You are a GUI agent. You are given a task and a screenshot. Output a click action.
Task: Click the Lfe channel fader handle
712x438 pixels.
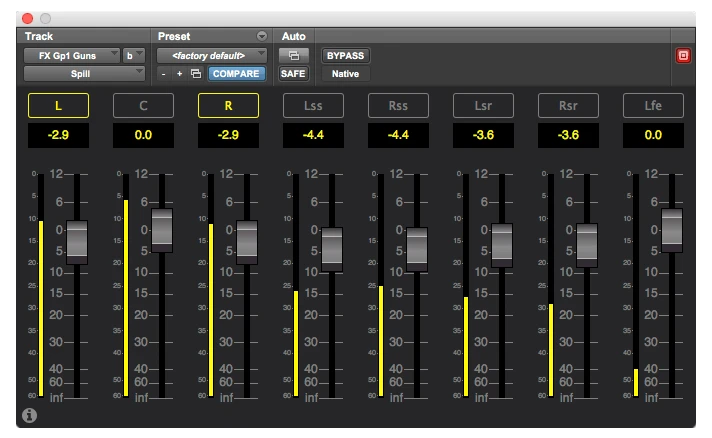click(672, 230)
